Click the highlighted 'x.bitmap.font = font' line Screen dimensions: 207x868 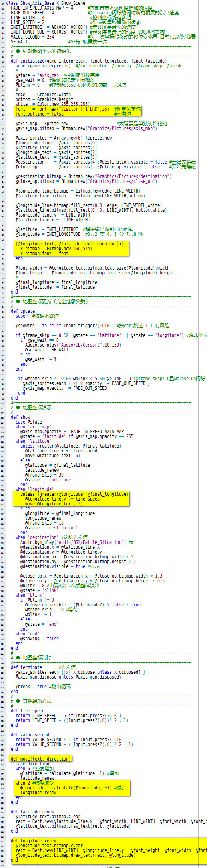(44, 254)
